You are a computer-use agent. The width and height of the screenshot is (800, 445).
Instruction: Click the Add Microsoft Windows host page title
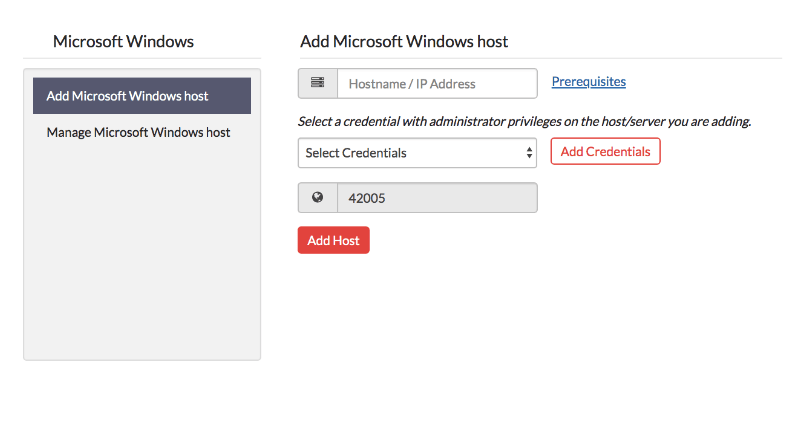tap(404, 42)
